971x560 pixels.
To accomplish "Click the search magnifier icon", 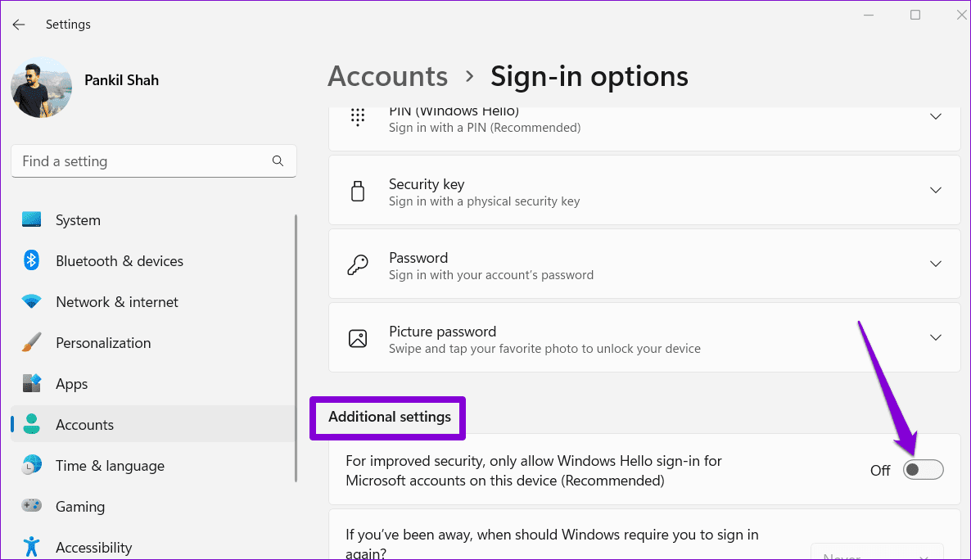I will click(278, 161).
